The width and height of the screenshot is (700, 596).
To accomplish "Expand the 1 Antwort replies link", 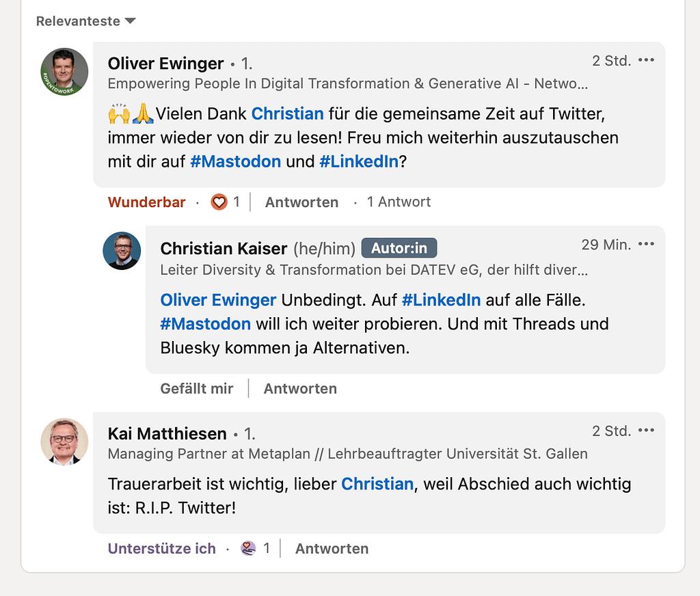I will point(399,202).
